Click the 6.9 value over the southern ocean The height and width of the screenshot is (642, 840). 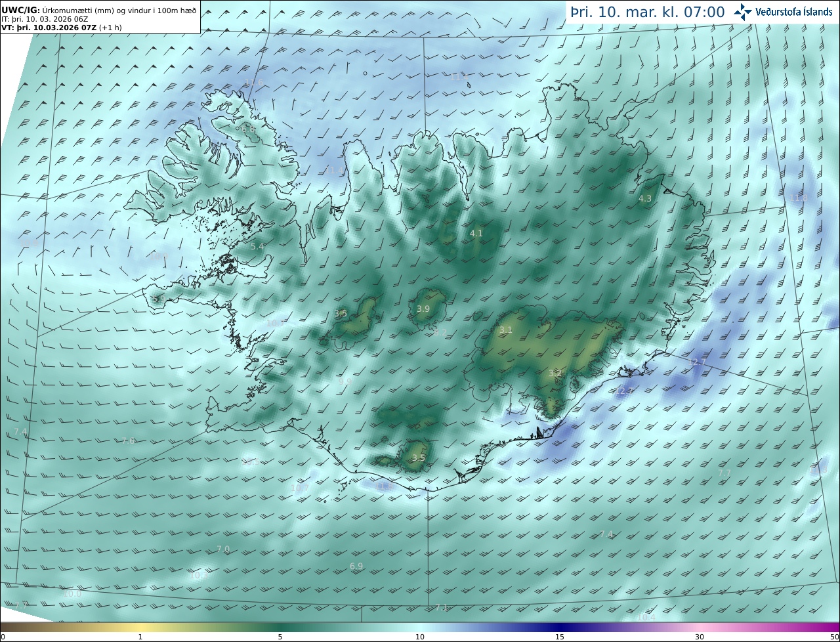tap(356, 566)
